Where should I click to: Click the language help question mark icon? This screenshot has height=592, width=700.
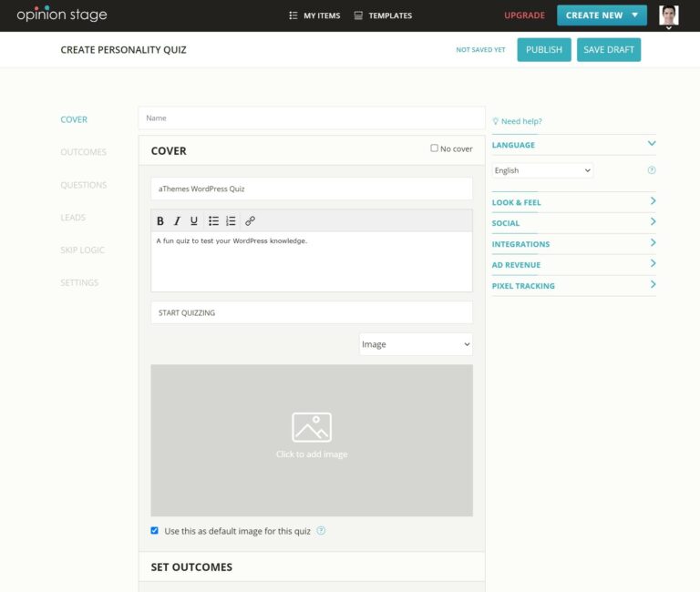pyautogui.click(x=652, y=170)
